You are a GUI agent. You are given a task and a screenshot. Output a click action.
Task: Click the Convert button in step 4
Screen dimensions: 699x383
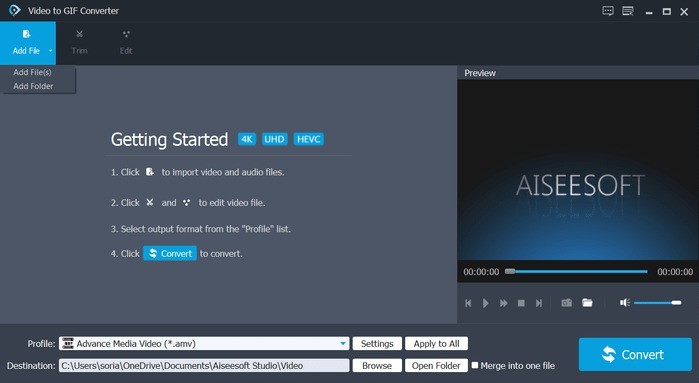(x=170, y=253)
